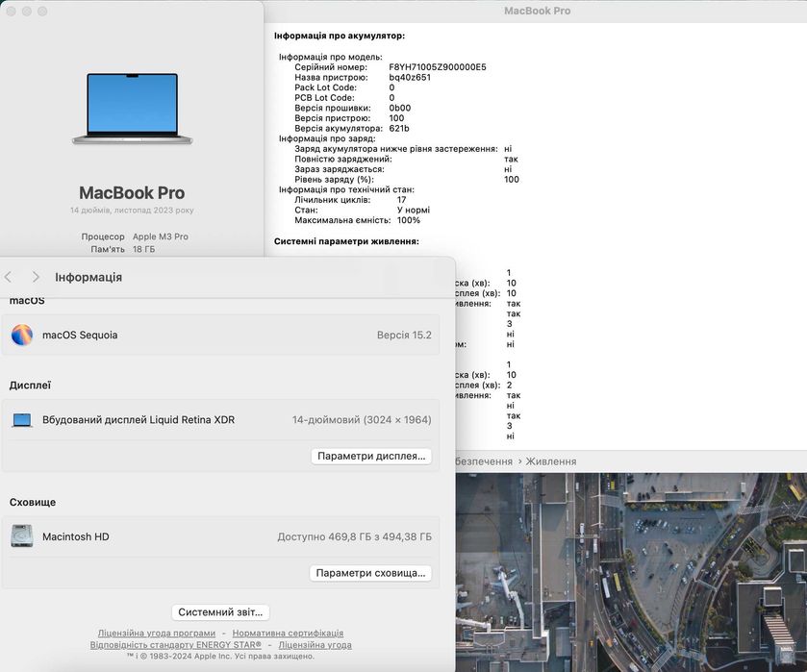Open Параметри сховища… button
Screen dimensions: 807x672
pyautogui.click(x=370, y=573)
